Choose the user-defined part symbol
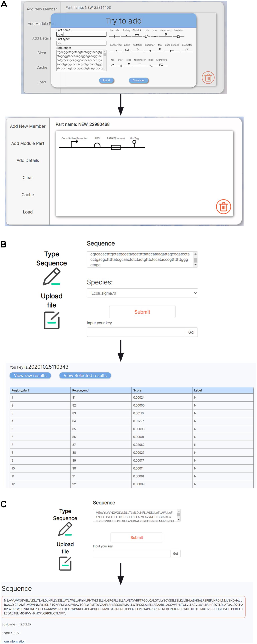The width and height of the screenshot is (257, 644). pos(172,51)
